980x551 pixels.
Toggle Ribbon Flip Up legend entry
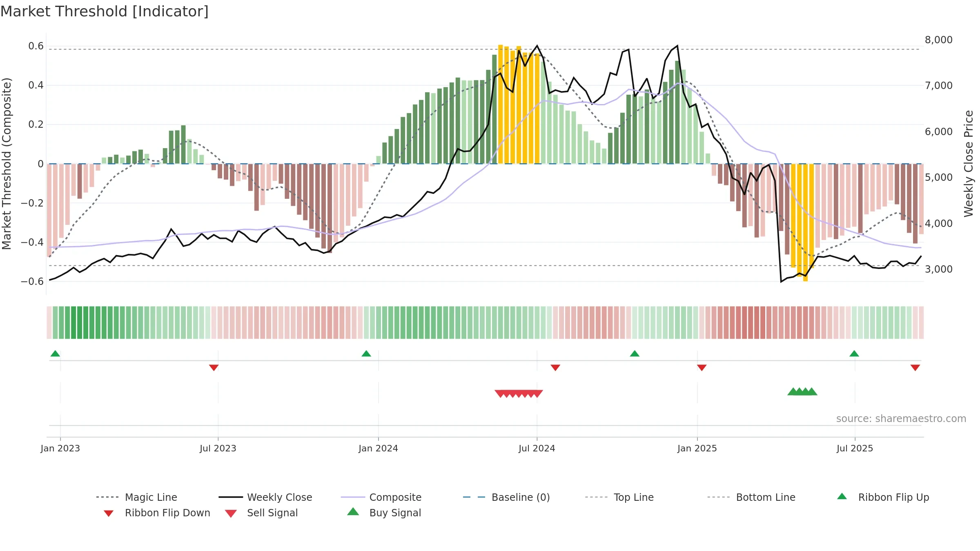(883, 497)
